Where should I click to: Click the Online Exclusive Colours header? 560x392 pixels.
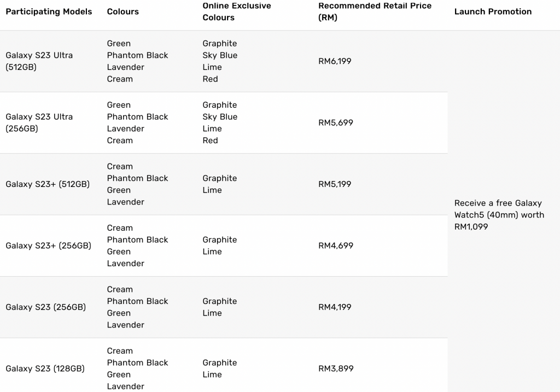click(237, 12)
